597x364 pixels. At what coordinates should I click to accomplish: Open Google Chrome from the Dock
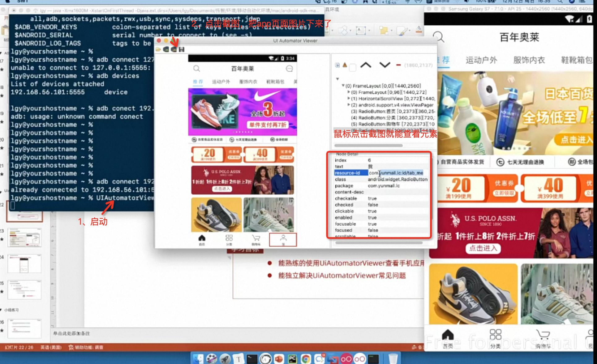[306, 359]
